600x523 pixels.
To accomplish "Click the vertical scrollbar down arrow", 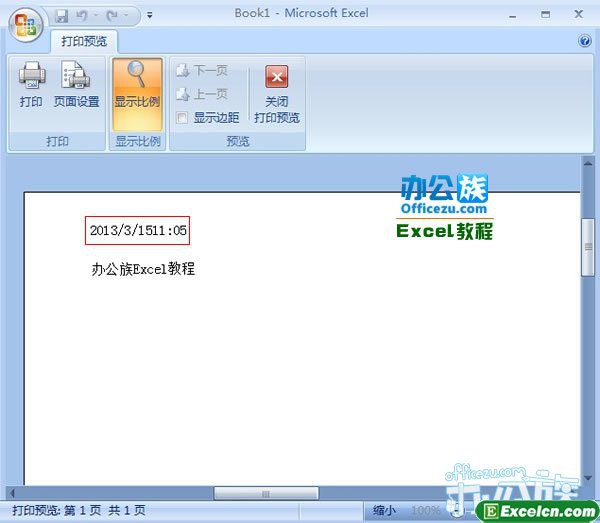I will click(x=588, y=478).
